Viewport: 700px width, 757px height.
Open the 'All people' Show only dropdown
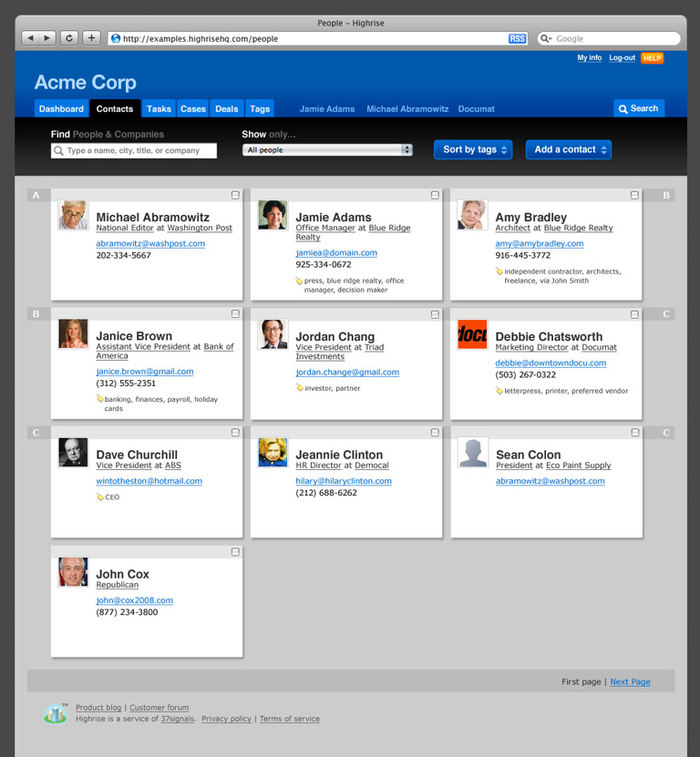tap(327, 149)
